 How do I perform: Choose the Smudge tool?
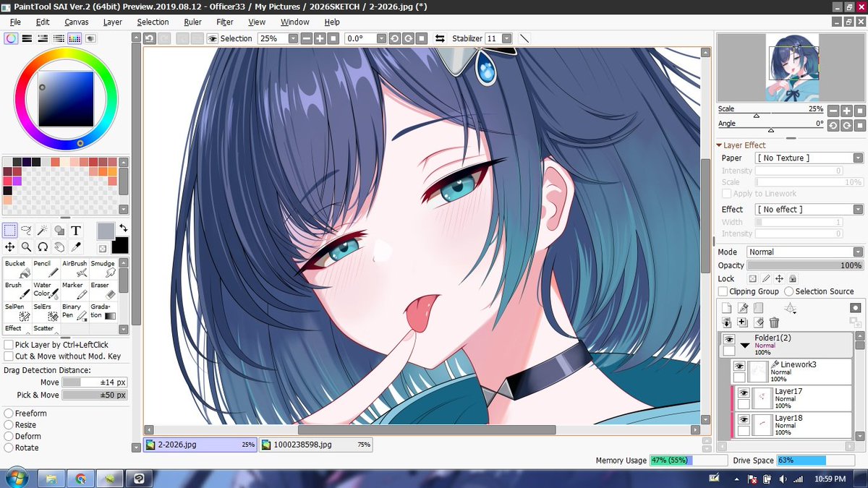coord(103,269)
